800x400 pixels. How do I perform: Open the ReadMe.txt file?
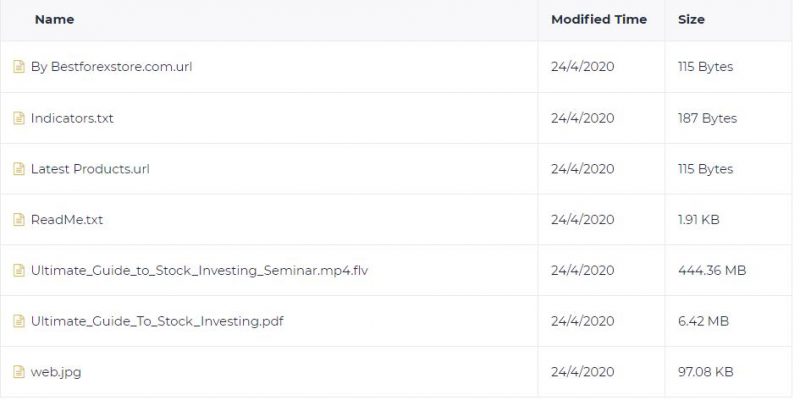(67, 220)
